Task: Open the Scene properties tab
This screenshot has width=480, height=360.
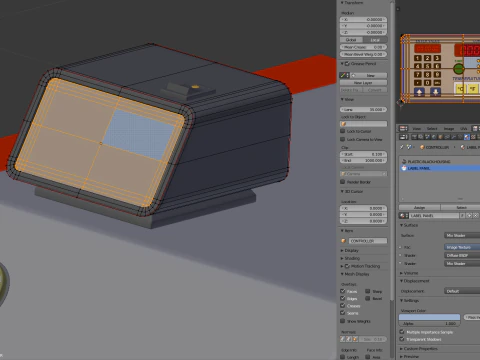Action: click(427, 137)
